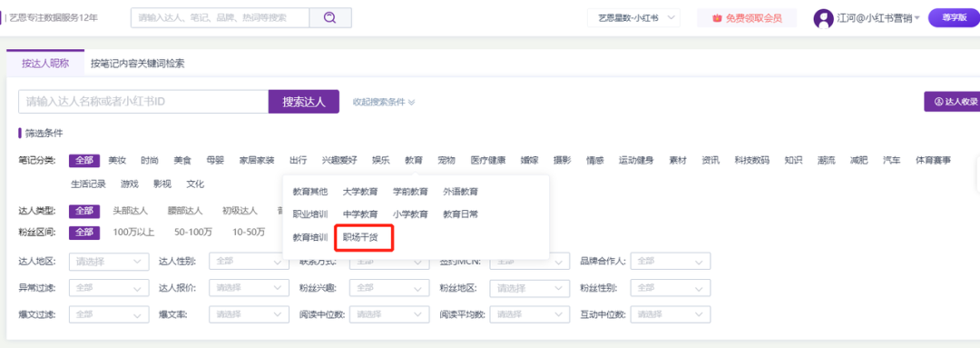This screenshot has width=980, height=348.
Task: Select the 体育赛事 note category
Action: coord(933,160)
